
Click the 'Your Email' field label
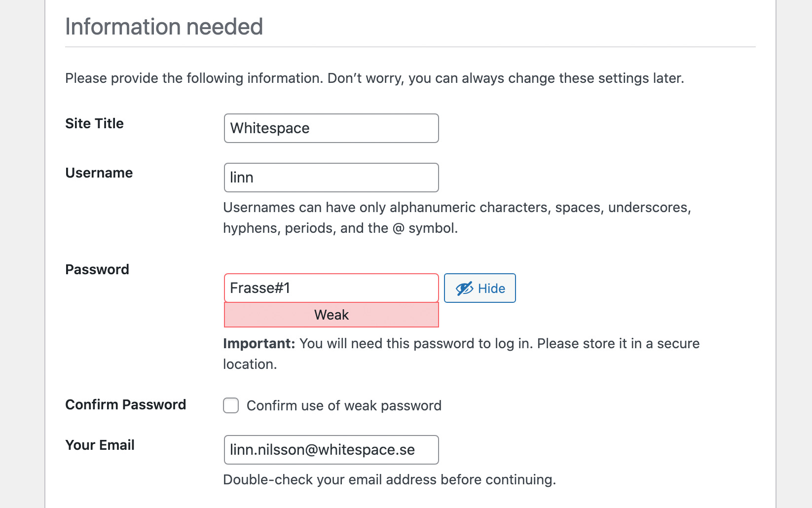click(x=100, y=445)
